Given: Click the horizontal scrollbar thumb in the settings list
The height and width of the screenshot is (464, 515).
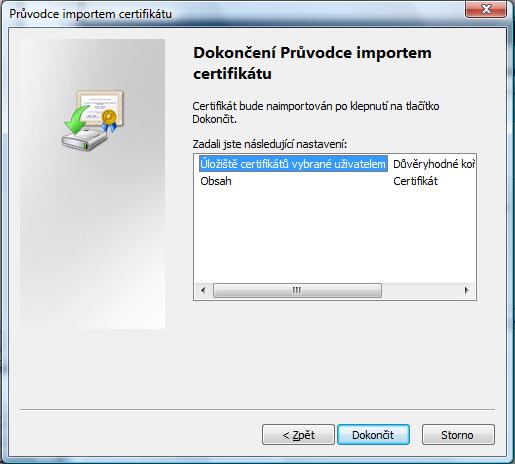Looking at the screenshot, I should [x=297, y=290].
